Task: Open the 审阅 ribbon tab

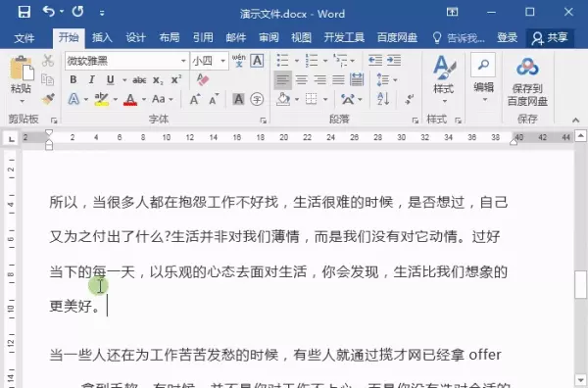Action: [269, 37]
